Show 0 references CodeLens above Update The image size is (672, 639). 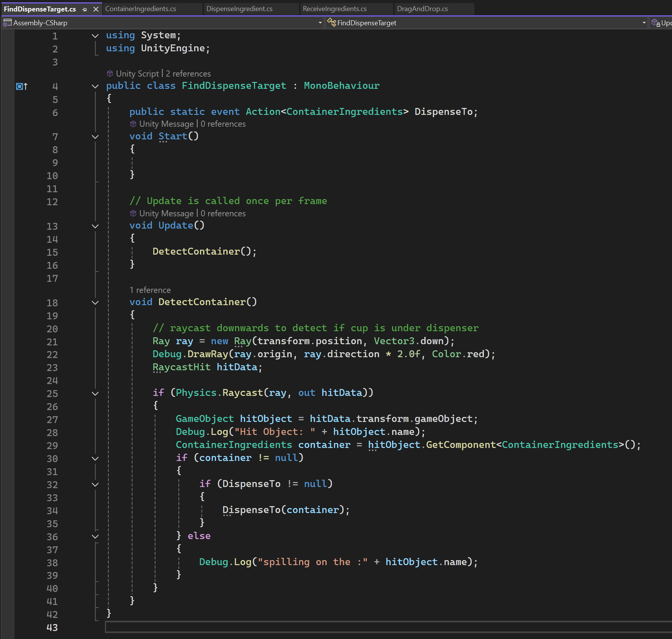223,214
